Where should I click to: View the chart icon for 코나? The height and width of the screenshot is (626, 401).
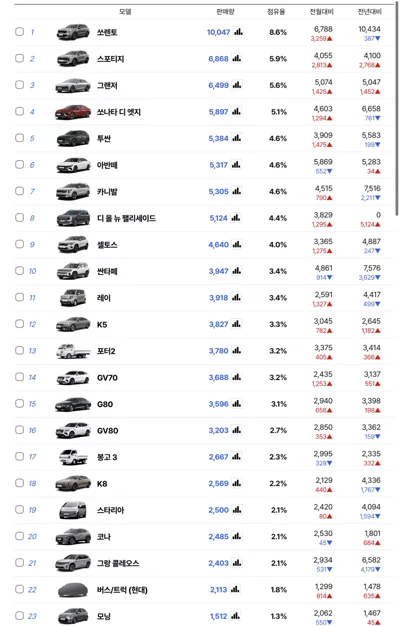237,536
